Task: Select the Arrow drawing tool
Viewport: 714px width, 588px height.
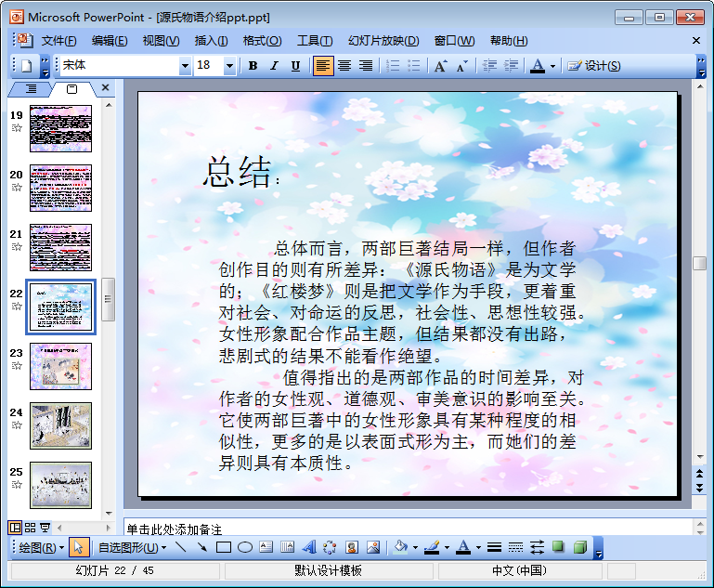Action: 202,547
